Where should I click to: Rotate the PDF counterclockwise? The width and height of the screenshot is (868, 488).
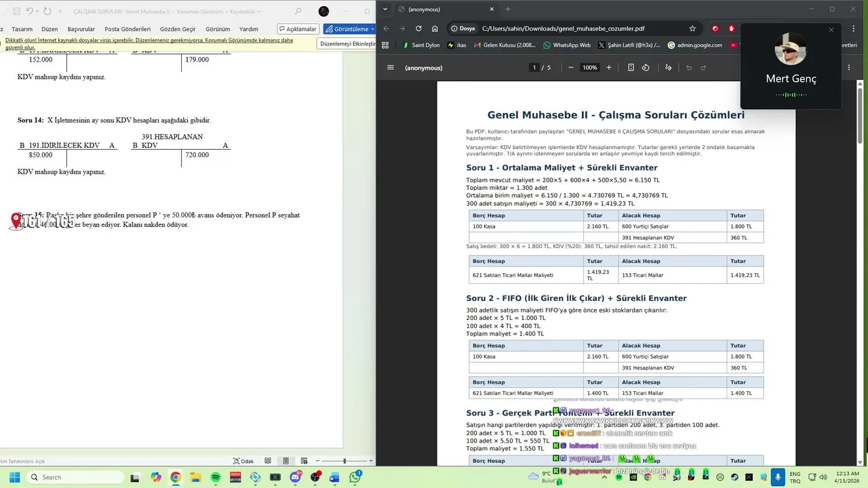click(x=646, y=68)
